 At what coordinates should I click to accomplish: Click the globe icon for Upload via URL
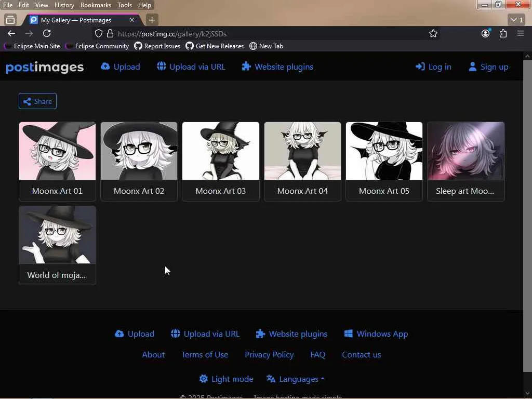click(x=161, y=66)
